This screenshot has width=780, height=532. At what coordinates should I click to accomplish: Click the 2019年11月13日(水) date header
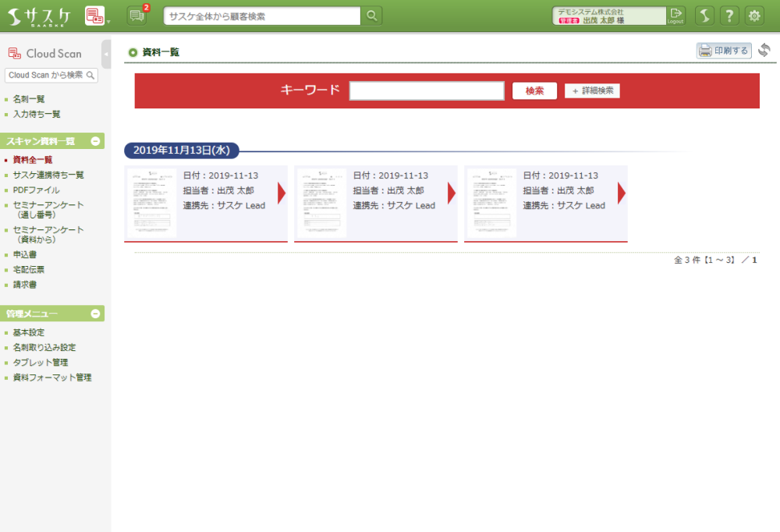pos(182,151)
